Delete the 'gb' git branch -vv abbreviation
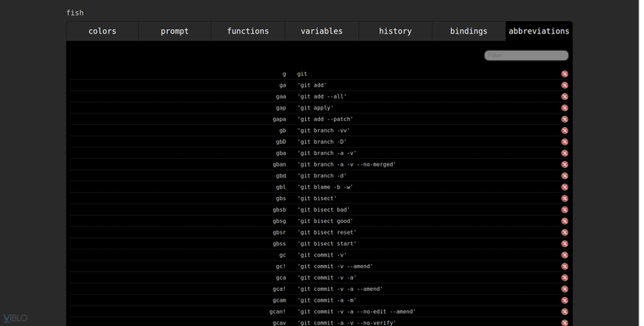Screen dimensions: 644x326 click(564, 131)
